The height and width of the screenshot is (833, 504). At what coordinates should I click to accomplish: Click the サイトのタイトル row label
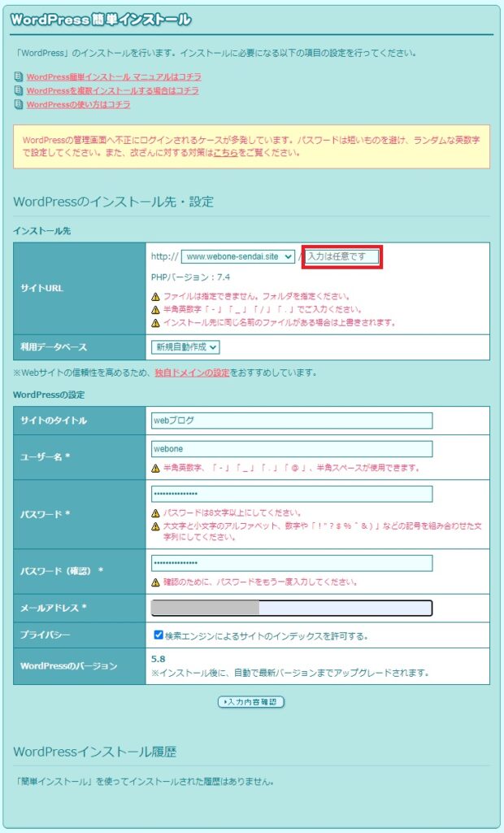pos(54,421)
